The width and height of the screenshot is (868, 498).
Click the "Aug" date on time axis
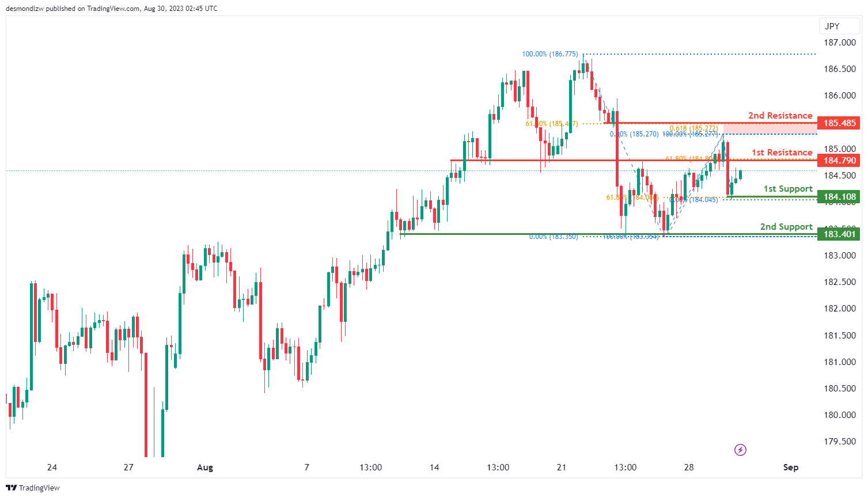click(x=204, y=467)
